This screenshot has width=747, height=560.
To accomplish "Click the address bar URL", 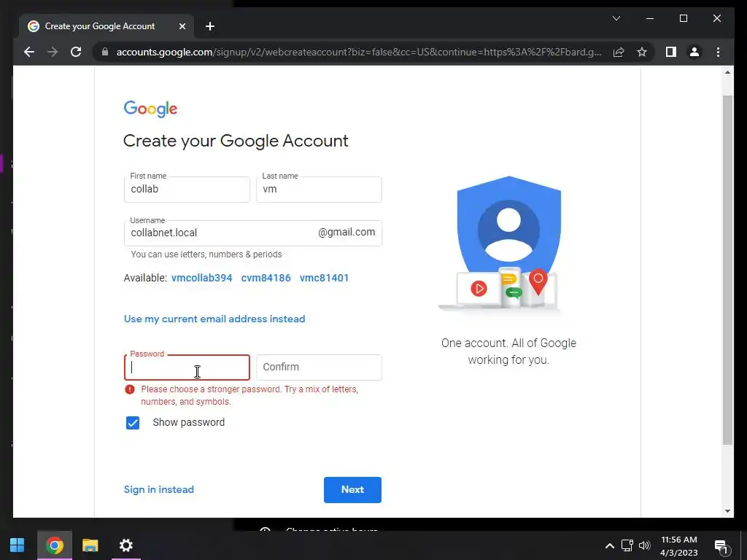I will pos(358,52).
